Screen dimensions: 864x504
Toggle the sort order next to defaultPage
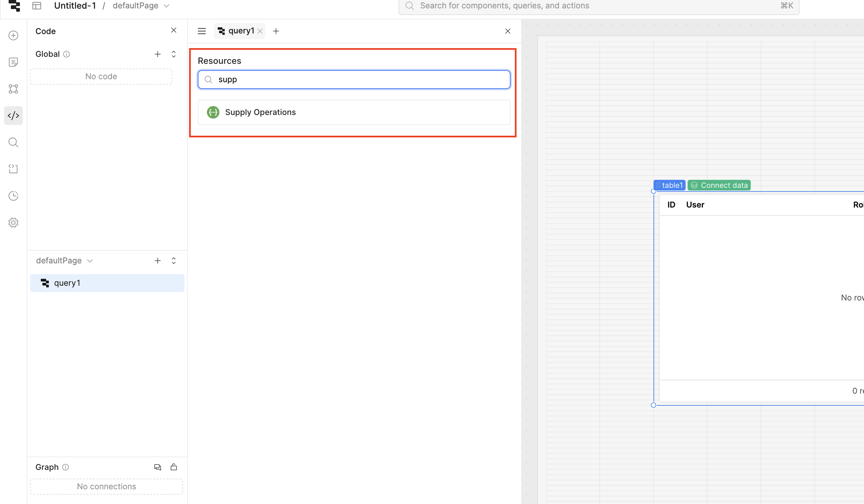(174, 261)
